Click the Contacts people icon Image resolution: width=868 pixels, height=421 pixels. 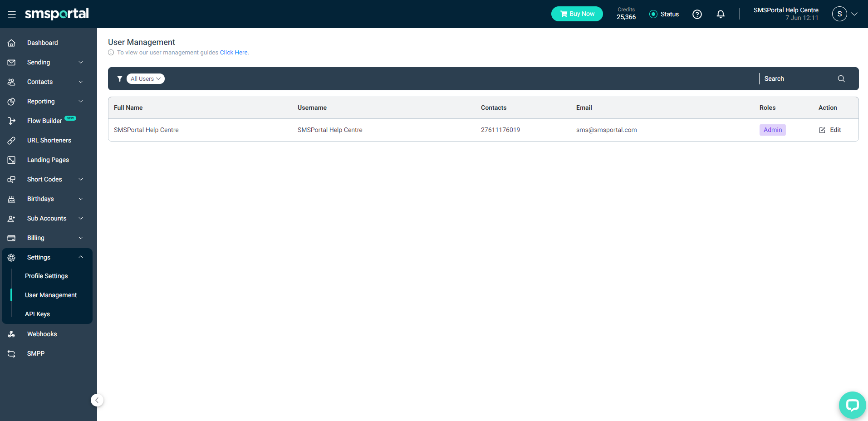click(11, 82)
